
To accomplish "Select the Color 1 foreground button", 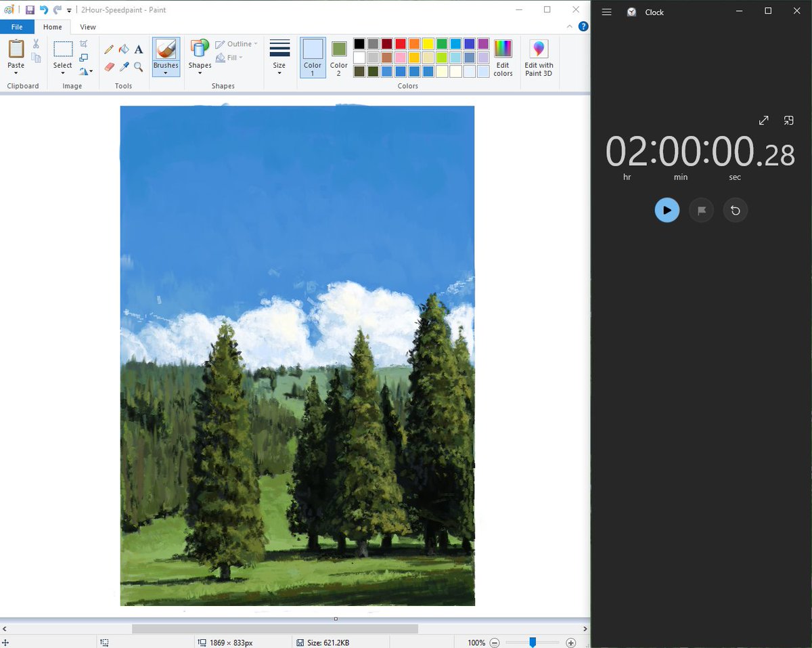I will (x=313, y=58).
